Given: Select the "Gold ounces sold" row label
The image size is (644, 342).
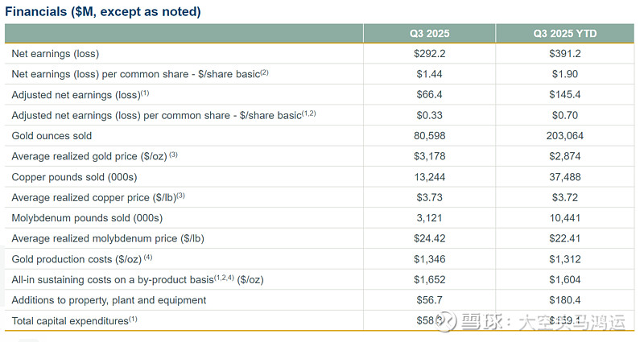Looking at the screenshot, I should tap(52, 136).
